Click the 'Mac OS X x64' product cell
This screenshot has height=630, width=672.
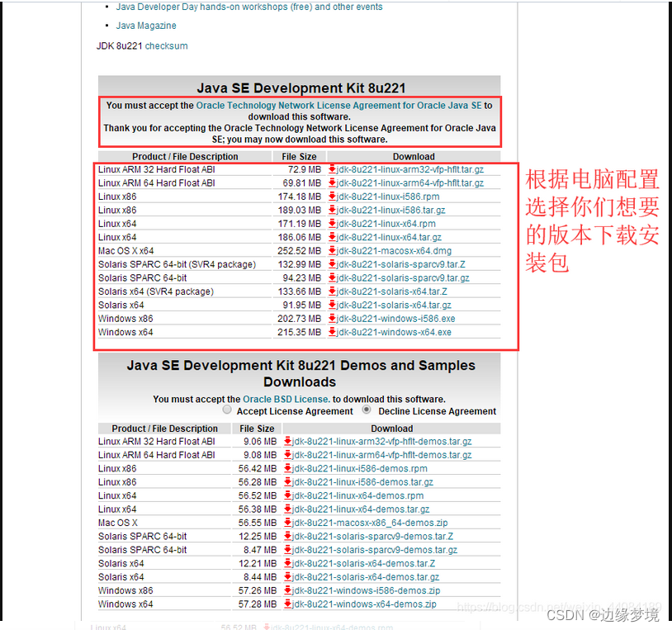pyautogui.click(x=126, y=251)
